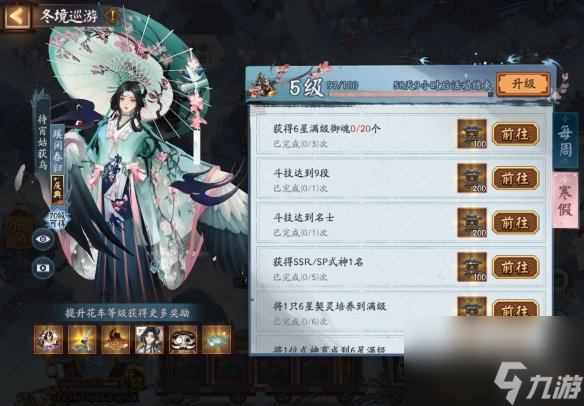Click the 升级 upgrade button

click(x=523, y=84)
